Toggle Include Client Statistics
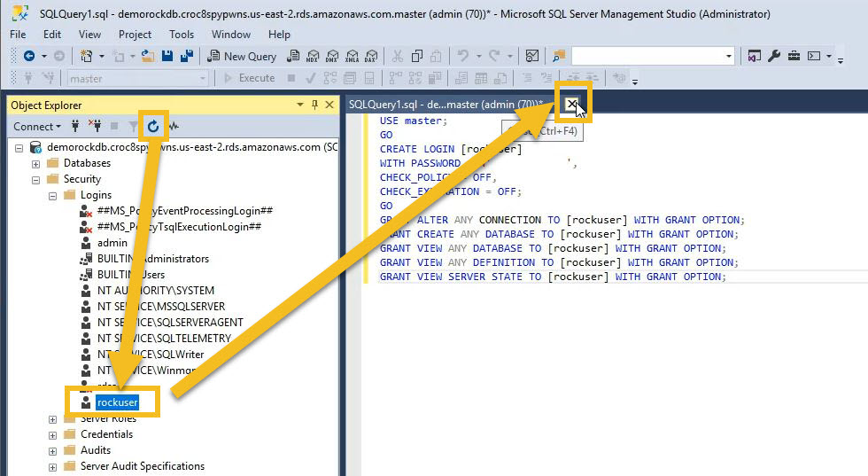 click(x=435, y=78)
